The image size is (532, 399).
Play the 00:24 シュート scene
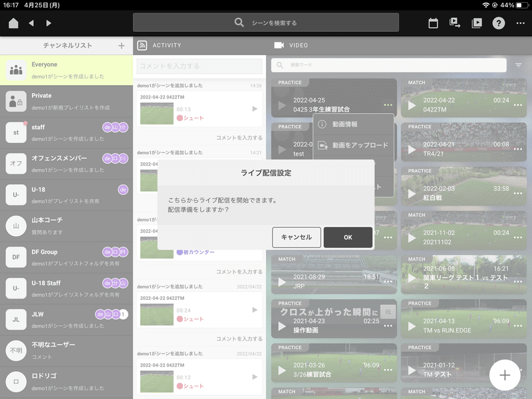255,310
